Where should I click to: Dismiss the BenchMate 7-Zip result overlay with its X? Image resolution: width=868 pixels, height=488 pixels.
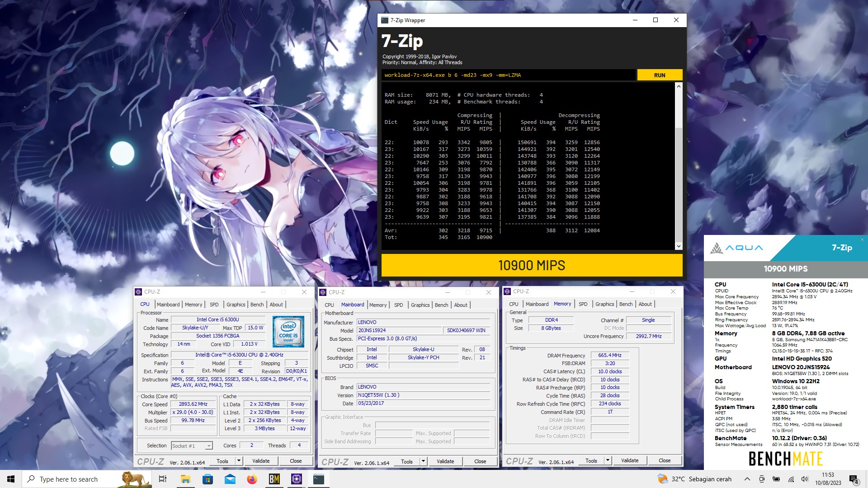pos(862,240)
